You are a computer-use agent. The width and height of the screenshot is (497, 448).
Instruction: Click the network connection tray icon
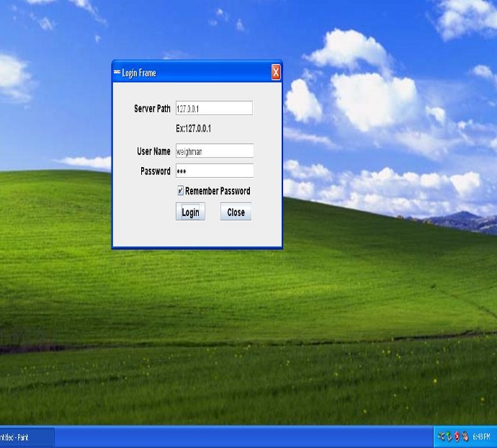coord(441,437)
